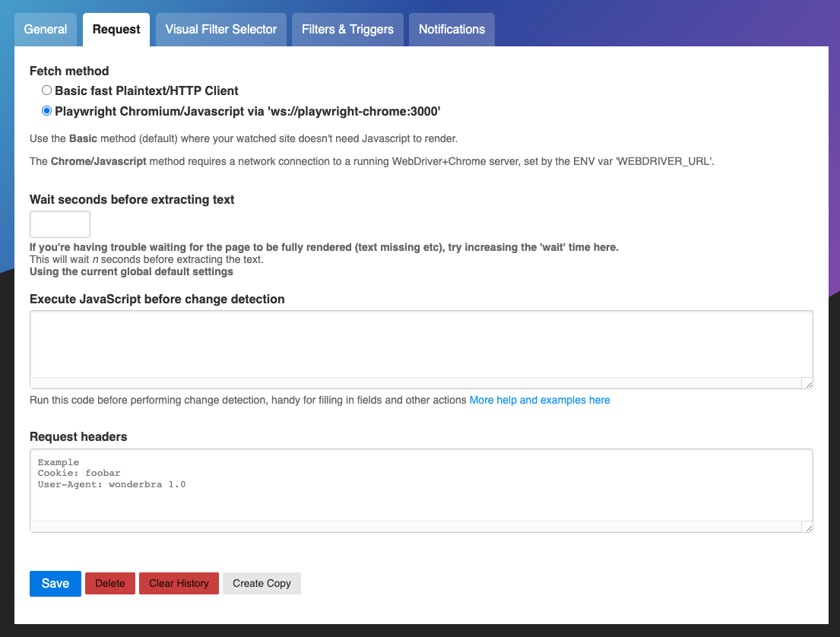Choose Playwright Chromium/Javascript fetch method
The height and width of the screenshot is (637, 840).
[46, 111]
